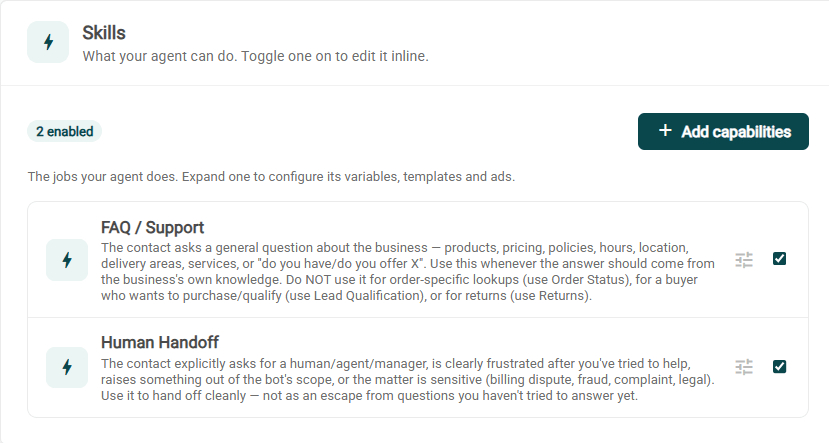Viewport: 829px width, 443px height.
Task: Click the 'jobs your agent does' helper text
Action: pos(271,177)
